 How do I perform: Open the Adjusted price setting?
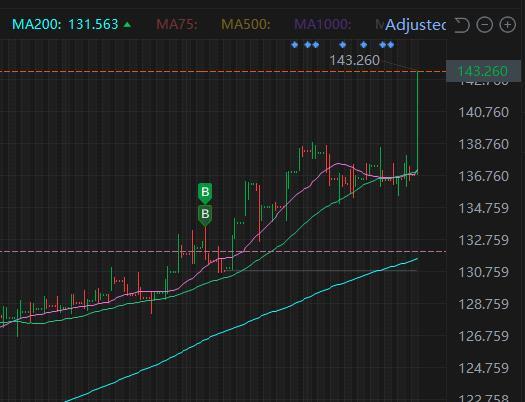click(415, 25)
